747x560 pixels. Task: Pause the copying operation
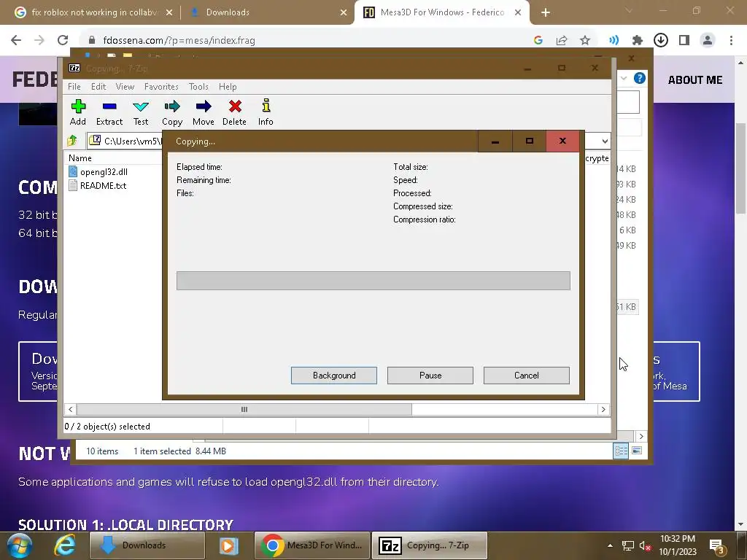click(x=430, y=376)
